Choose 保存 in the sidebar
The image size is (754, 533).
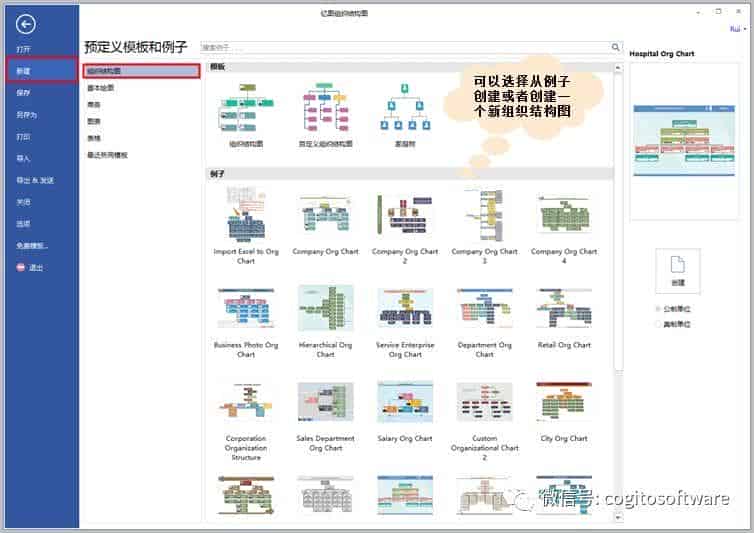point(23,92)
